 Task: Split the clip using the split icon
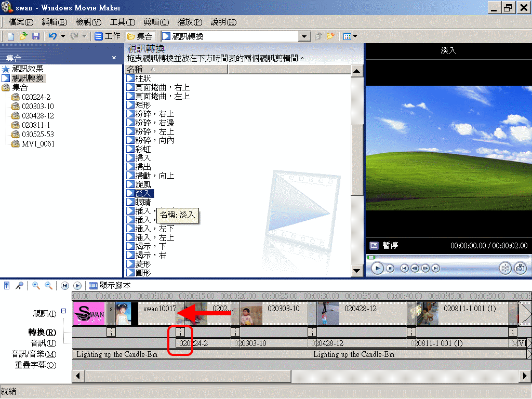(505, 268)
